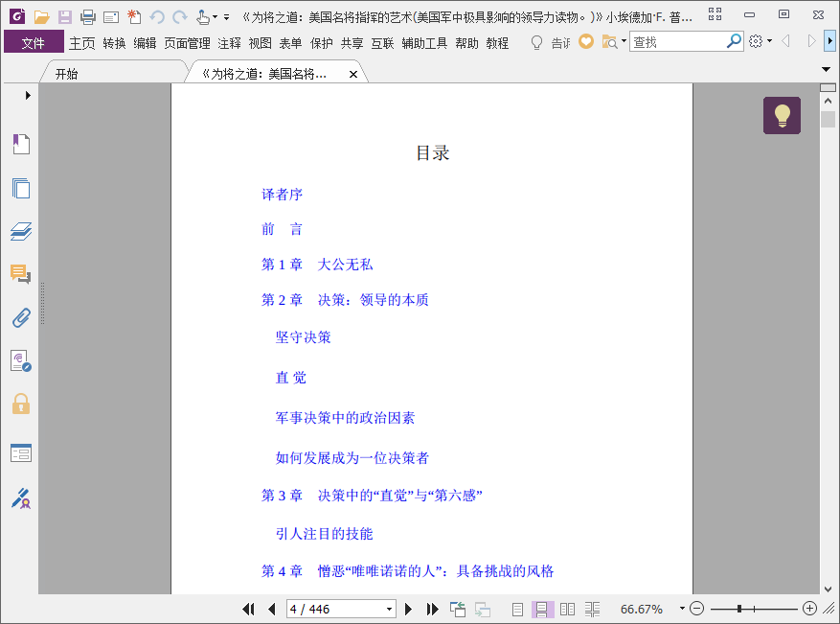Click the previous view icon in status bar
The width and height of the screenshot is (840, 624).
coord(458,609)
